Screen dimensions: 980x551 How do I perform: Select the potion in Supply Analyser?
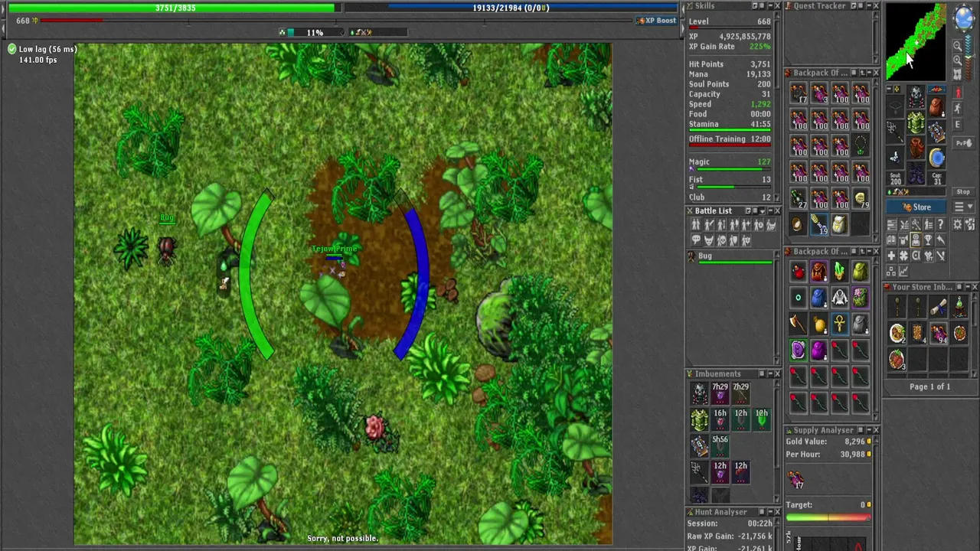tap(796, 480)
